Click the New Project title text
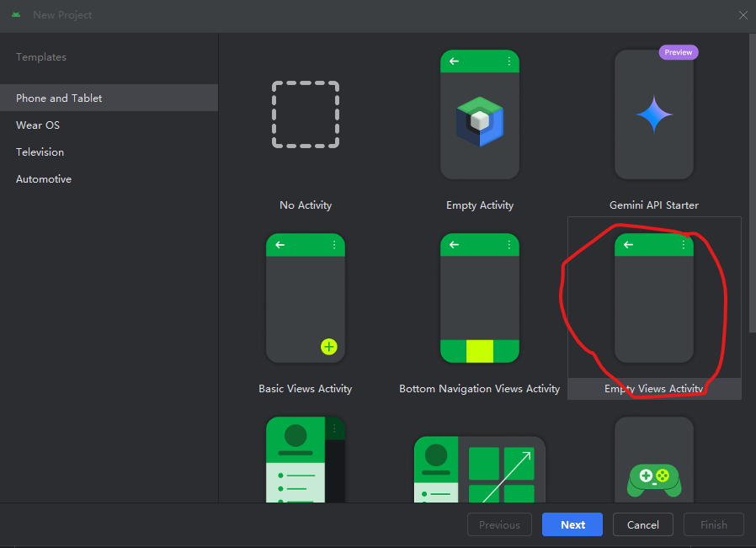Viewport: 756px width, 548px height. (x=62, y=15)
